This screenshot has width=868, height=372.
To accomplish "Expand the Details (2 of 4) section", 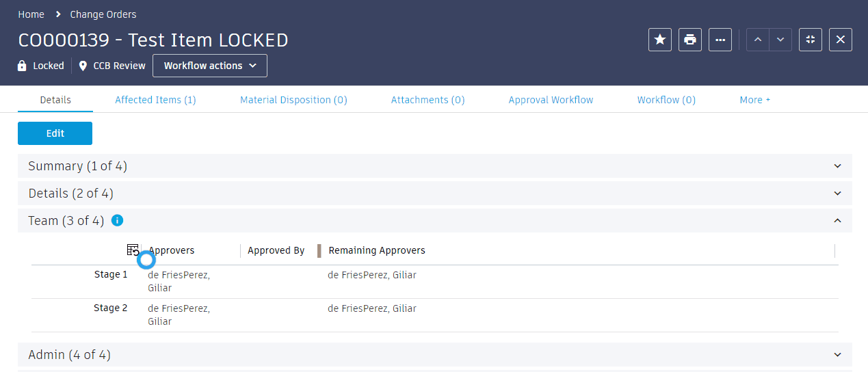I will [x=435, y=193].
